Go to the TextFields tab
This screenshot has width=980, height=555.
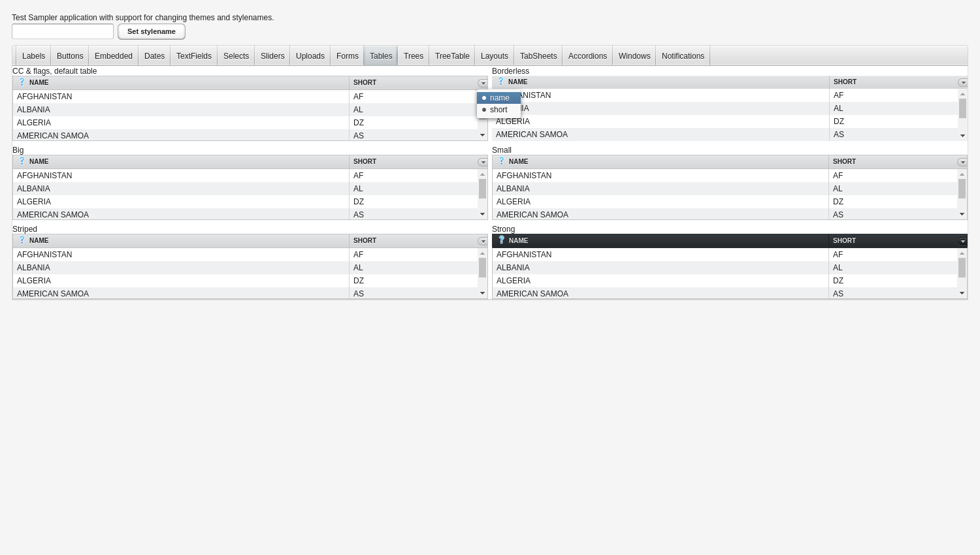tap(194, 56)
